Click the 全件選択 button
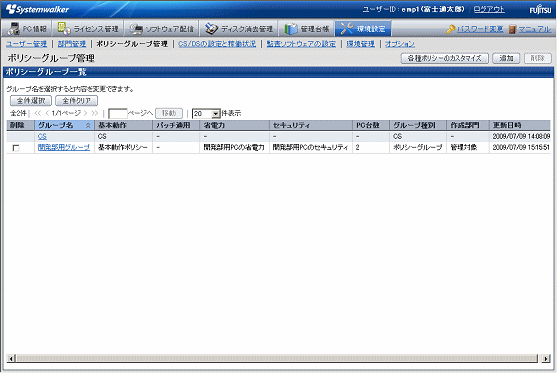 [31, 101]
